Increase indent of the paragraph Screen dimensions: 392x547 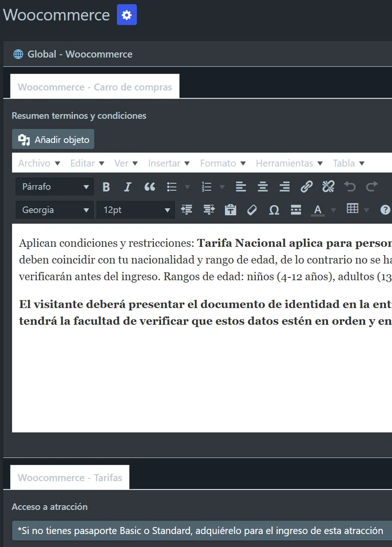[209, 210]
